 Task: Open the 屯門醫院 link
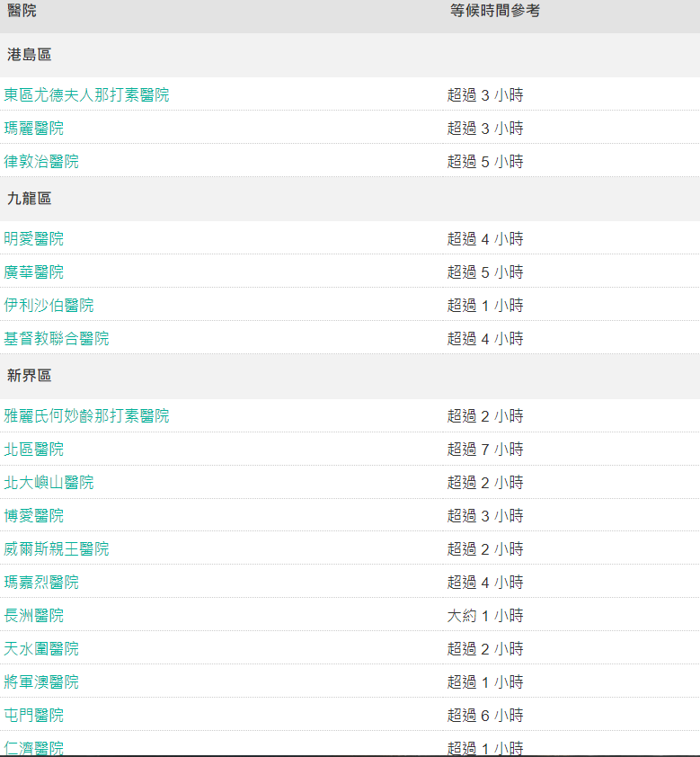coord(34,715)
